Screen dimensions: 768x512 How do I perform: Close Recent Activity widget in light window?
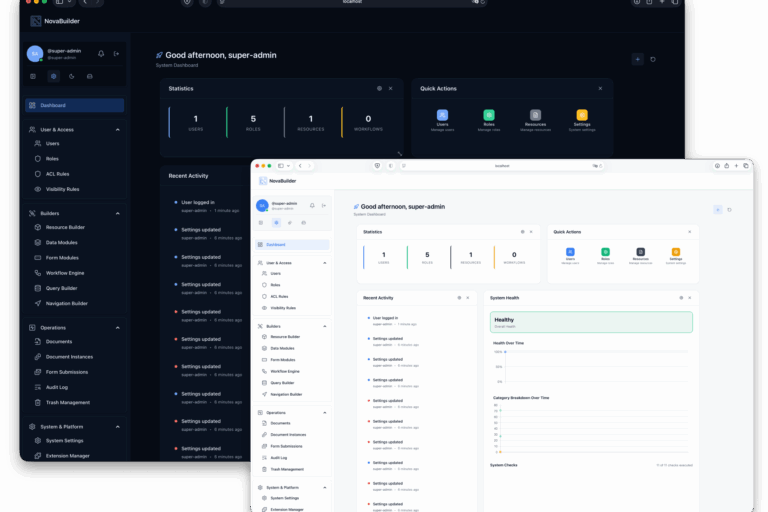[x=468, y=298]
